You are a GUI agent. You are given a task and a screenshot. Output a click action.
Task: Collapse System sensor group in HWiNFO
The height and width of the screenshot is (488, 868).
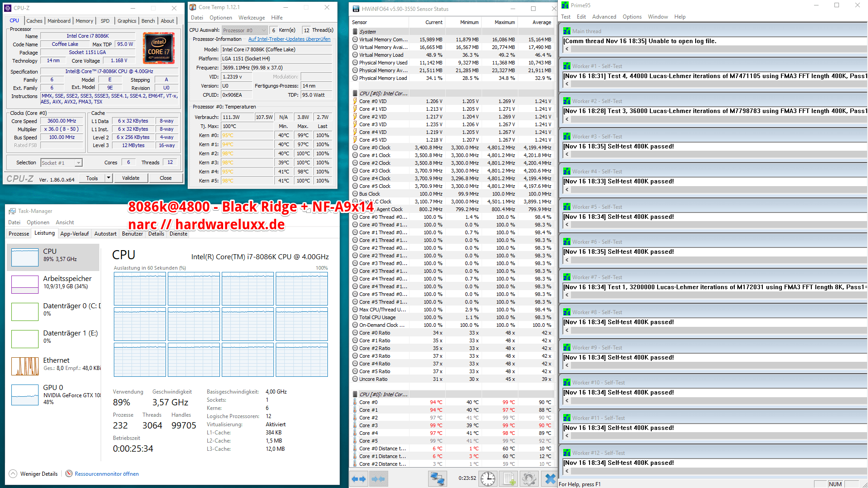coord(356,32)
